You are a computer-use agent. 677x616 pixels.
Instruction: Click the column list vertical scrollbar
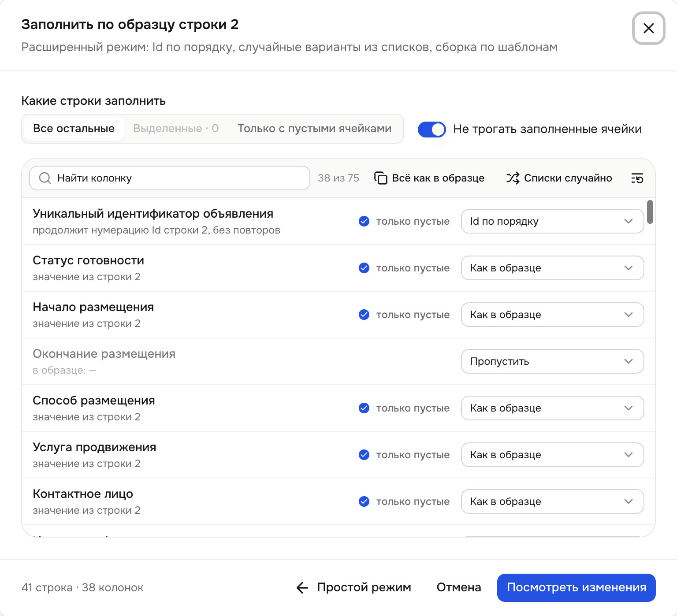(x=650, y=212)
